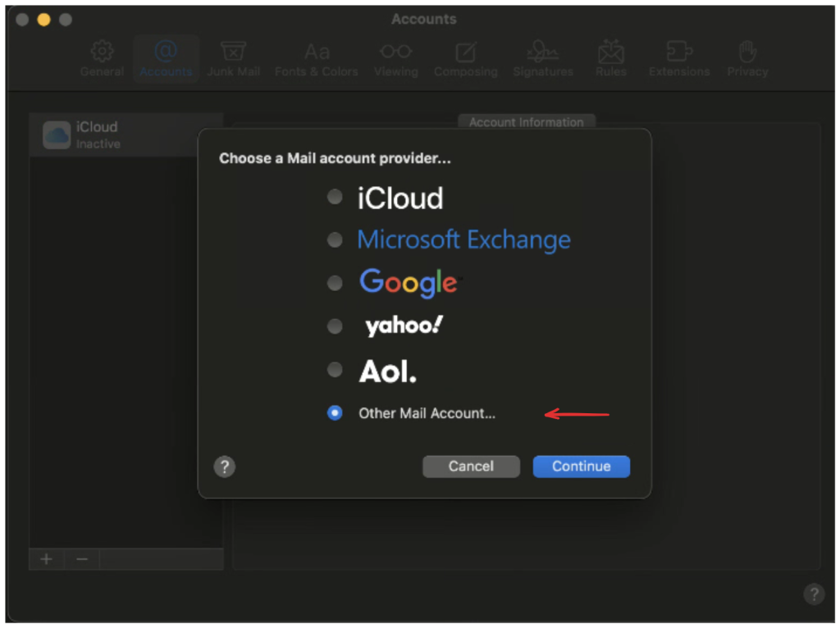
Task: Open the Rules envelope icon
Action: (611, 52)
